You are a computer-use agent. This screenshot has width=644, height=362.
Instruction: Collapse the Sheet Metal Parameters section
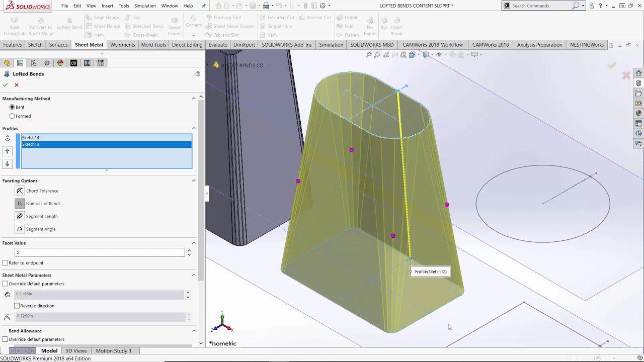194,275
